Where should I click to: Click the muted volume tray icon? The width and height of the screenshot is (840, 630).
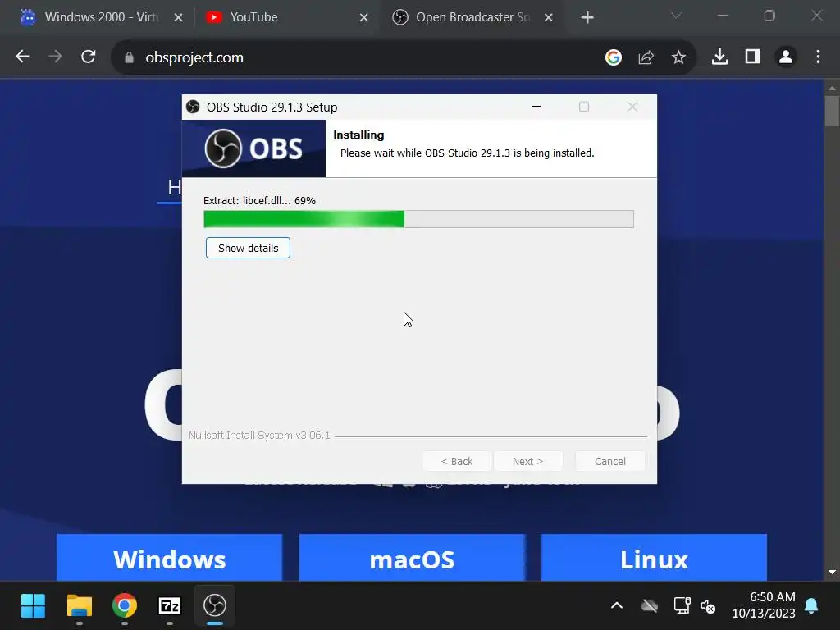click(708, 606)
